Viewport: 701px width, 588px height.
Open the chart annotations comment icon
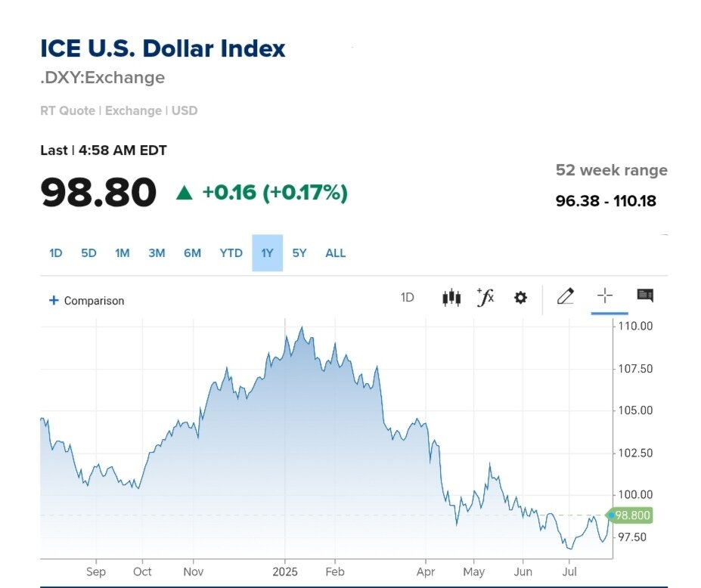coord(645,296)
